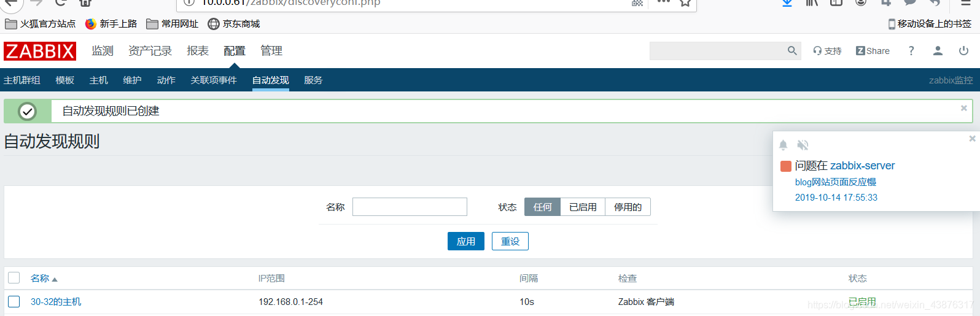
Task: Dismiss the 自动发现规则已创建 success message
Action: [x=964, y=108]
